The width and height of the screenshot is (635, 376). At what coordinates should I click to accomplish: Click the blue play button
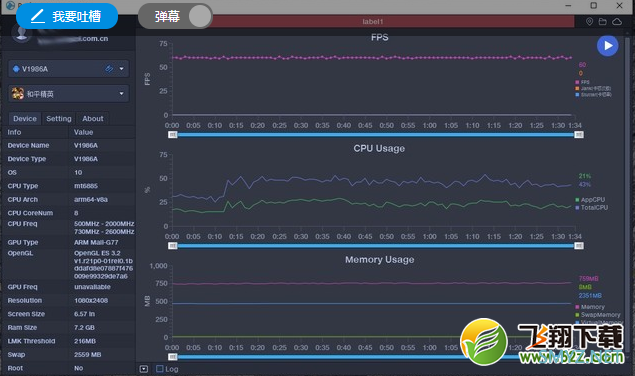(607, 46)
